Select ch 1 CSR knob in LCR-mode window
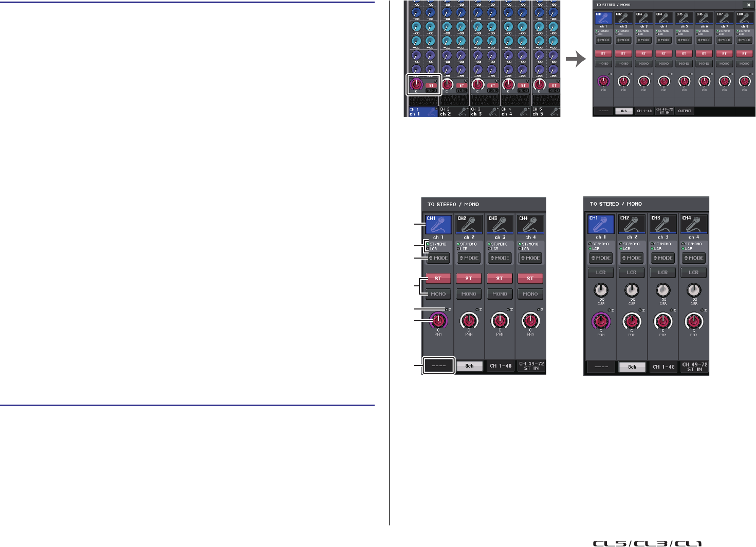756x547 pixels. coord(601,290)
